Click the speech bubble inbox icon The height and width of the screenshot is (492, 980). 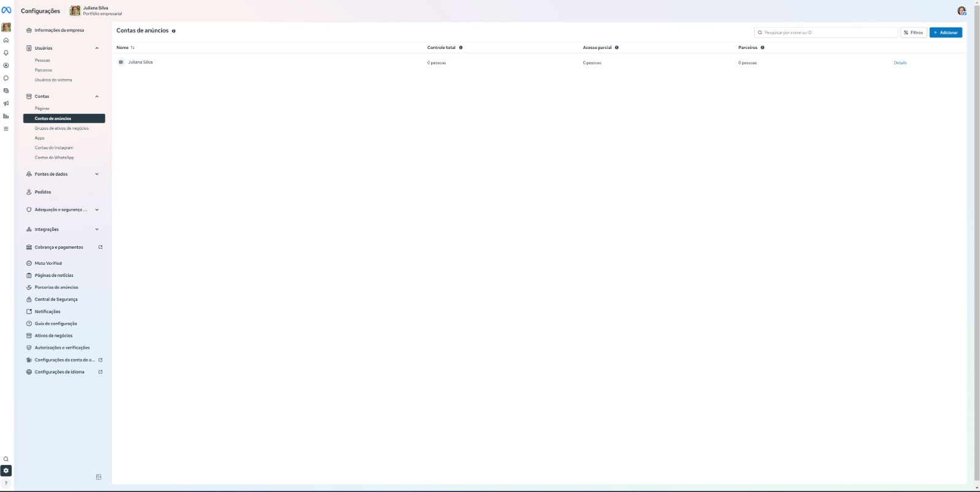(6, 78)
